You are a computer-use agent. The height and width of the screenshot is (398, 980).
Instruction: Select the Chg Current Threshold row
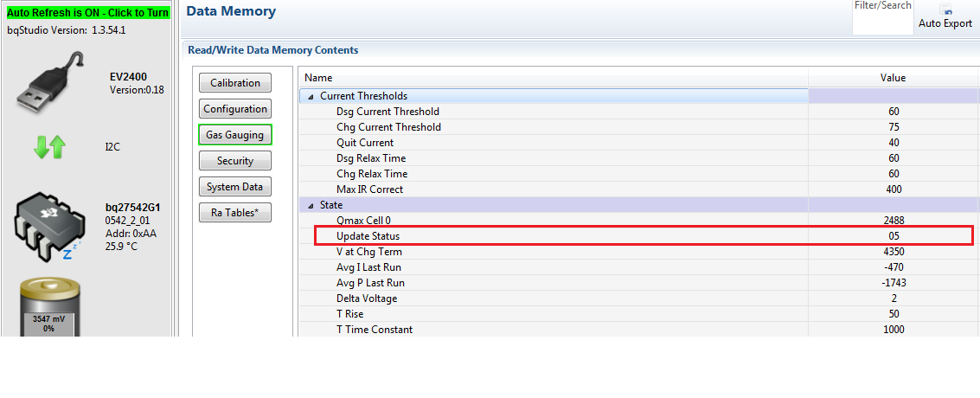[638, 127]
